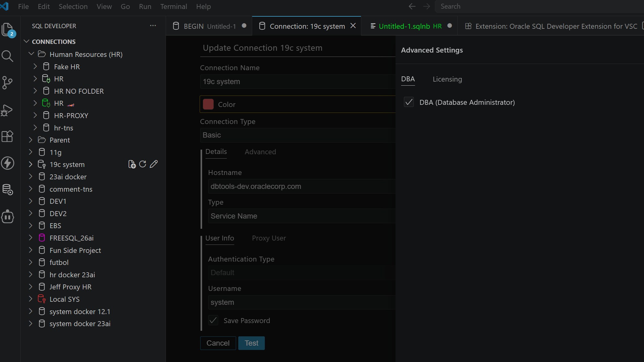
Task: Click the Hostname input field
Action: tap(302, 186)
